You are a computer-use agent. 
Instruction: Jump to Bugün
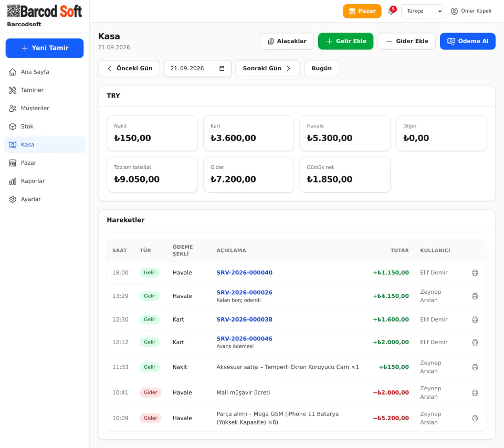click(x=321, y=68)
